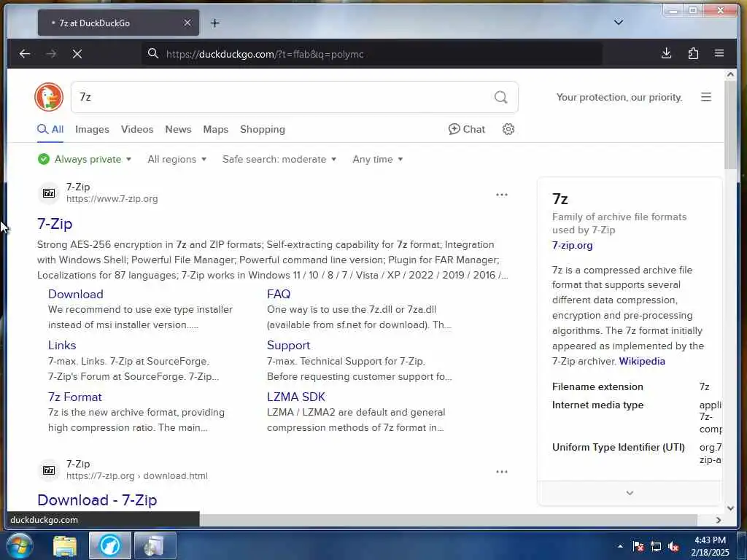Expand the Always private dropdown
This screenshot has height=560, width=747.
point(85,159)
